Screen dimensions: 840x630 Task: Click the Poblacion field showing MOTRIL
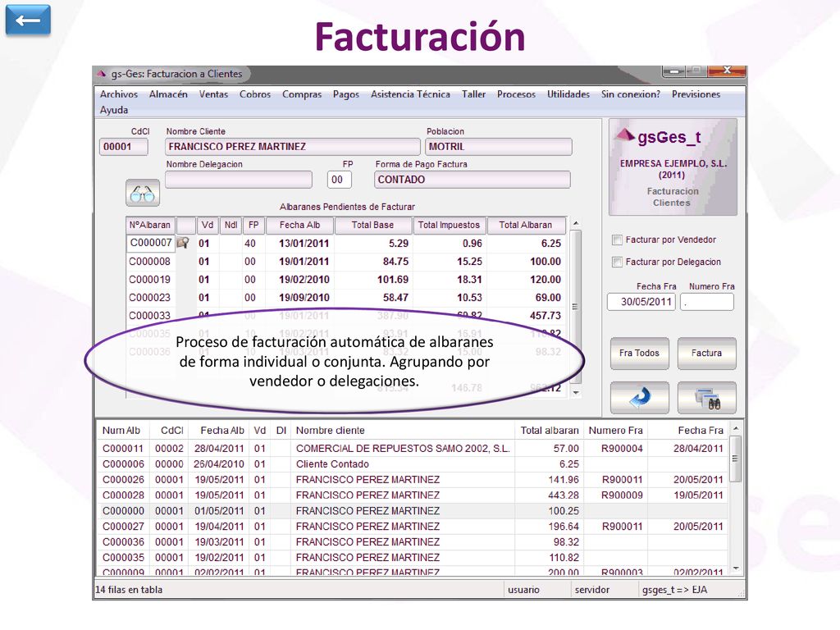499,147
